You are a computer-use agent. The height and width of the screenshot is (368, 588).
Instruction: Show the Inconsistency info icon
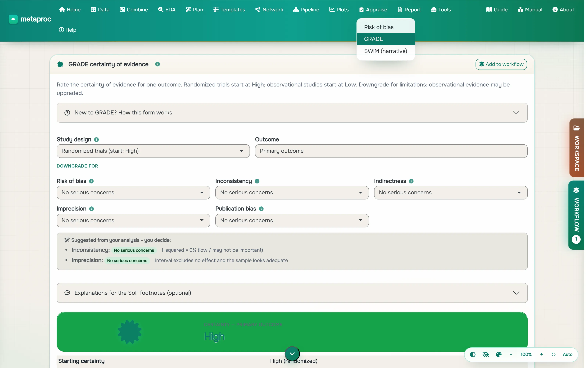[x=257, y=181]
